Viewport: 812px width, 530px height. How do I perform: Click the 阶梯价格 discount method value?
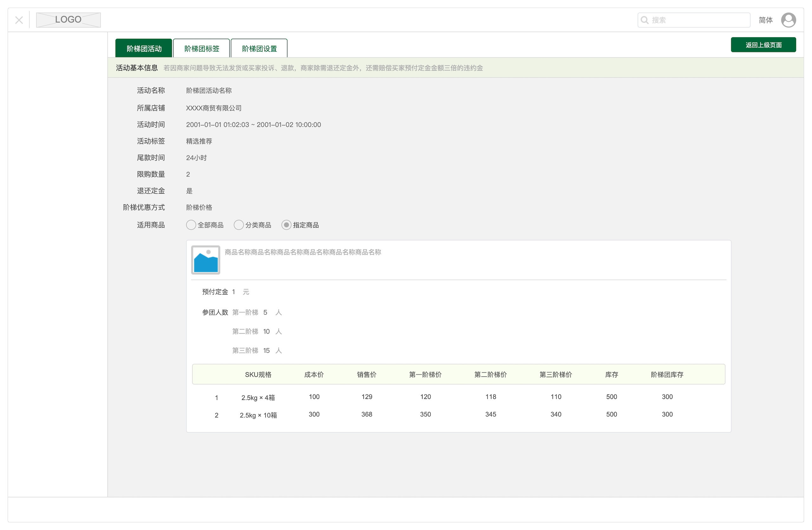199,207
